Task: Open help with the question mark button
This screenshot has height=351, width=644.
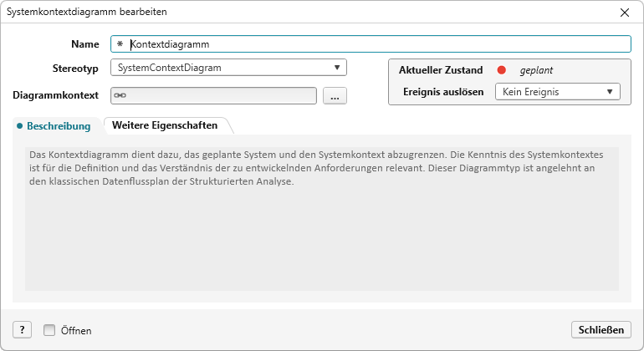Action: [x=23, y=330]
